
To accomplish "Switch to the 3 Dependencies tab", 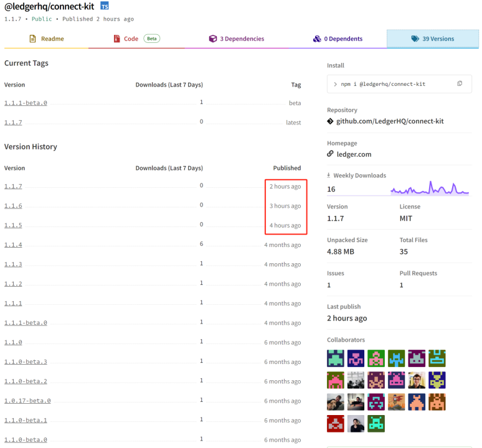I will coord(237,39).
